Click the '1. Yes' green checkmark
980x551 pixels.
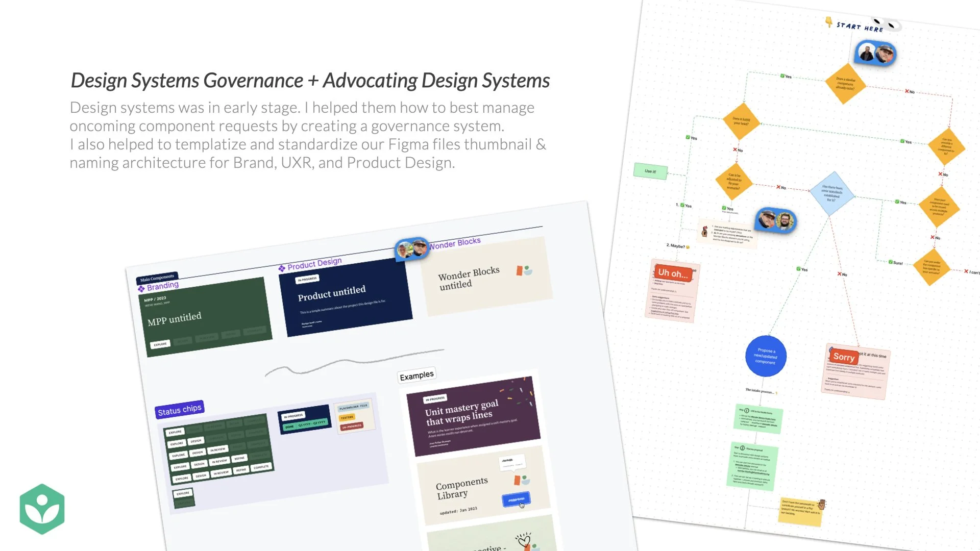click(x=682, y=205)
